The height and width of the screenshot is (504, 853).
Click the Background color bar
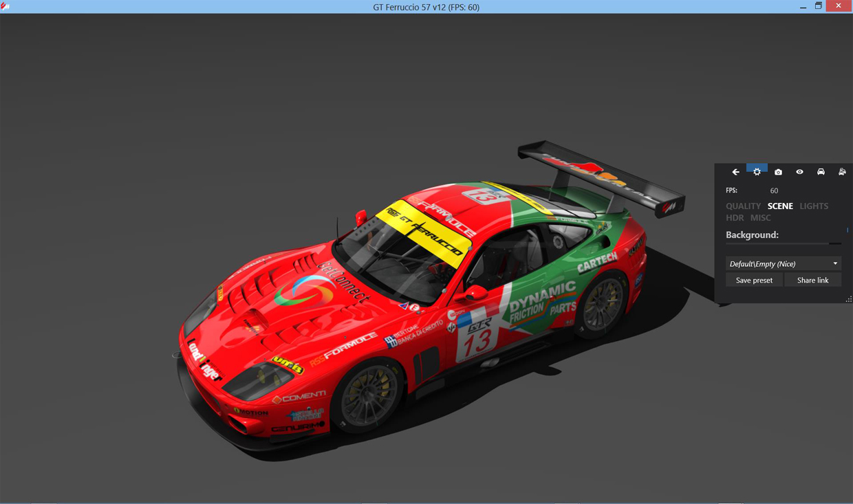coord(784,243)
